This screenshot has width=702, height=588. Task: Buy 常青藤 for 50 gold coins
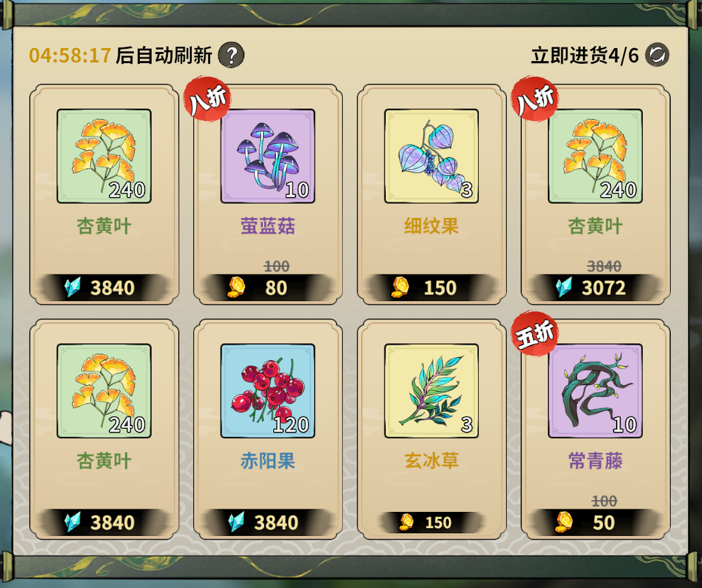[x=595, y=522]
